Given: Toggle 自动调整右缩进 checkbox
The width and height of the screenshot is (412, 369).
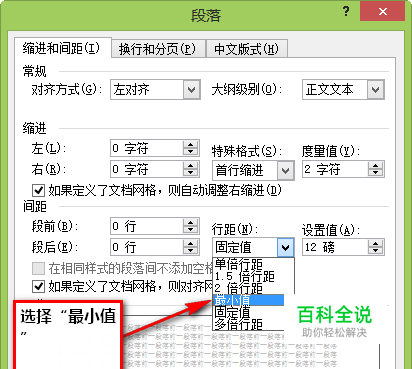Looking at the screenshot, I should pyautogui.click(x=38, y=191).
